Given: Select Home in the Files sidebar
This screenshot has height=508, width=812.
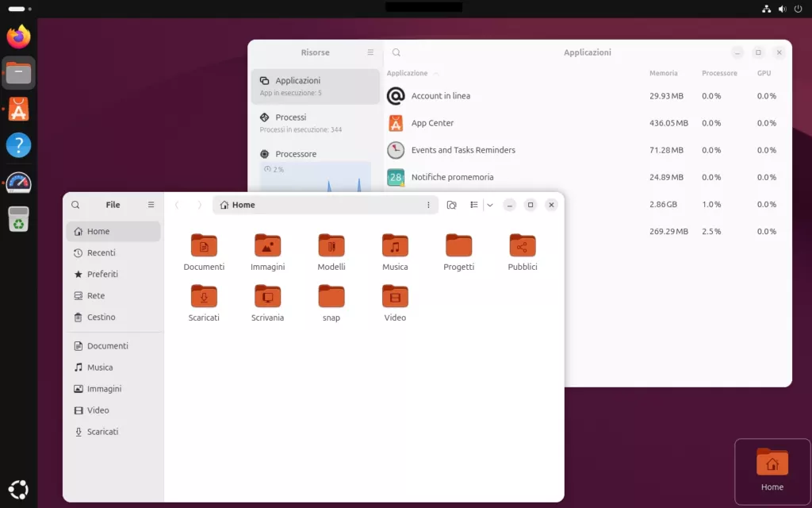Looking at the screenshot, I should pyautogui.click(x=113, y=231).
